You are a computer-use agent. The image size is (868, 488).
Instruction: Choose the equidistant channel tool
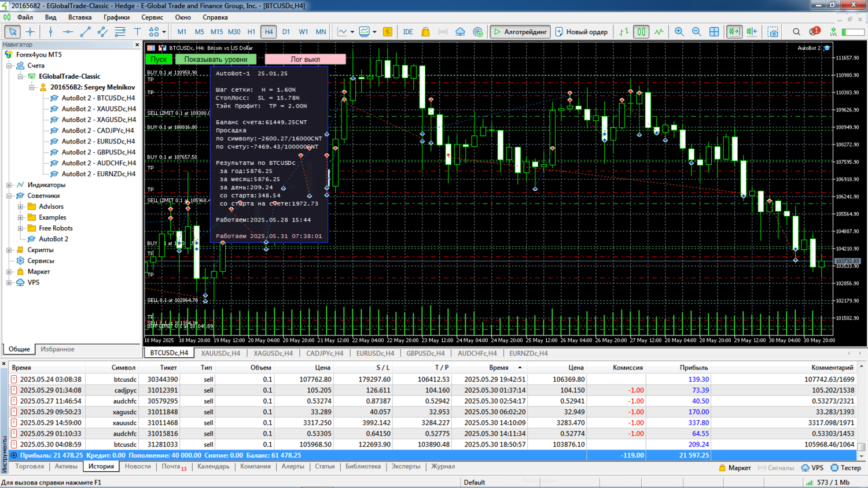click(102, 32)
